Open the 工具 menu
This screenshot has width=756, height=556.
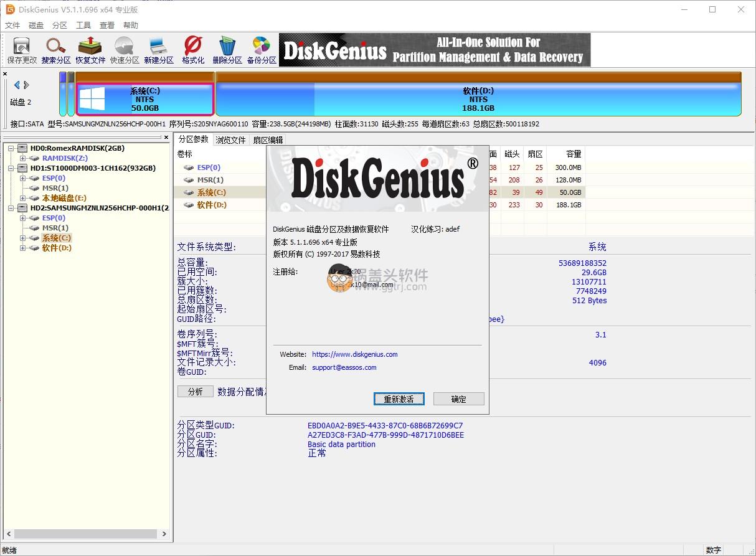(83, 26)
